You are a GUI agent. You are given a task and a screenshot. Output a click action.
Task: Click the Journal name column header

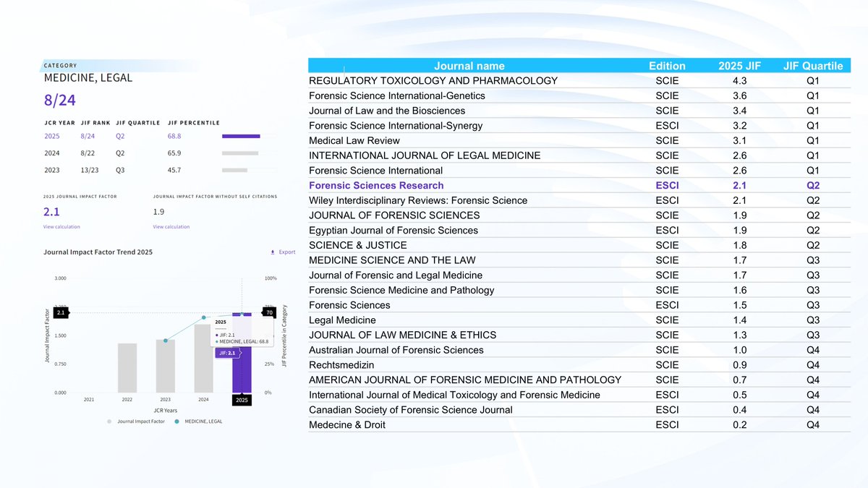coord(469,66)
